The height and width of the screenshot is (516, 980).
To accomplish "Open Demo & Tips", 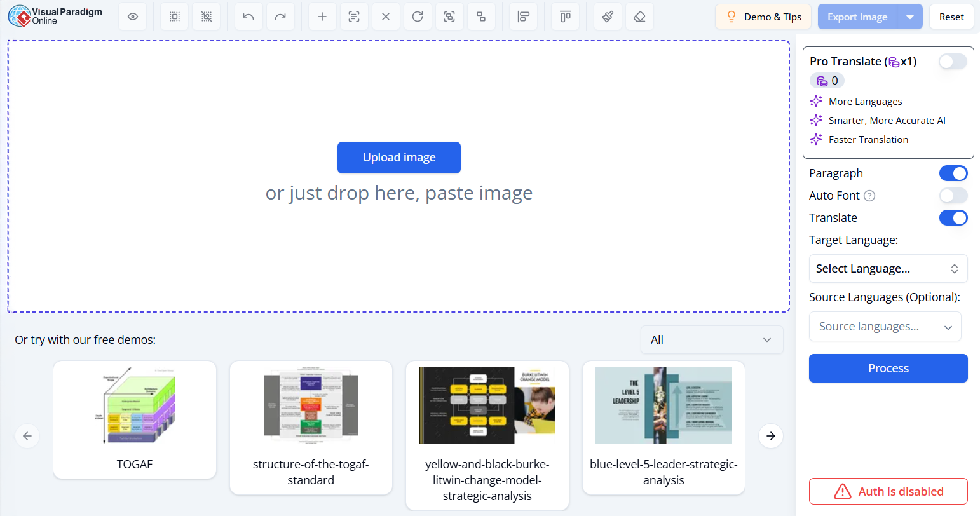I will click(763, 17).
